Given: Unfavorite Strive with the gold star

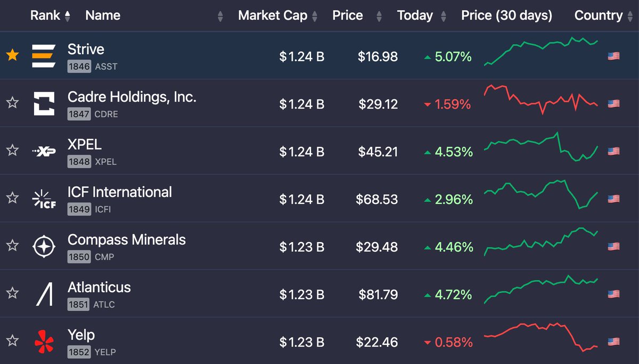Looking at the screenshot, I should point(12,55).
